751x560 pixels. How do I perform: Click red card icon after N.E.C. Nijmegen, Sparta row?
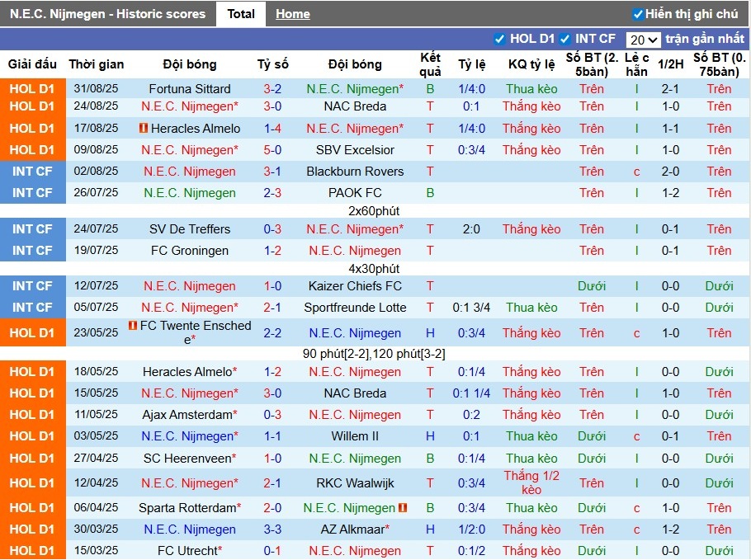403,508
